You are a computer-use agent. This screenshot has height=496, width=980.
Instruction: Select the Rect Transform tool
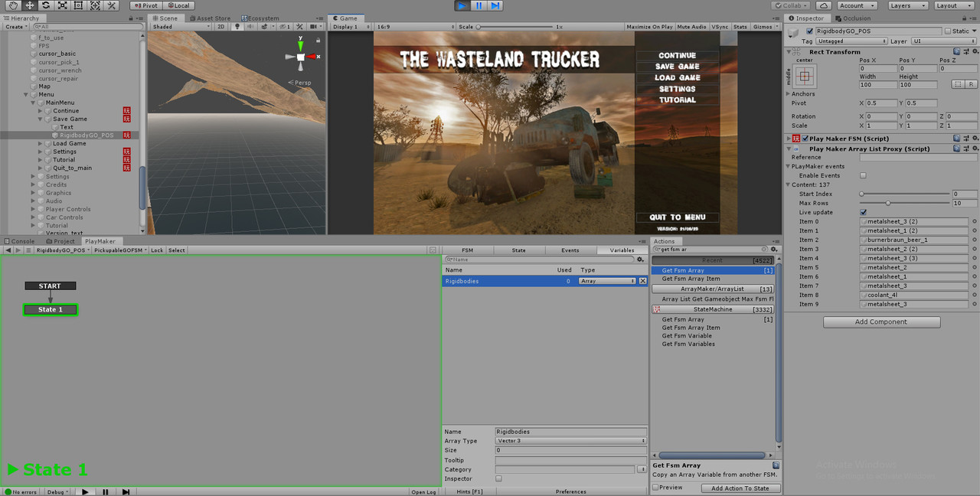coord(78,5)
